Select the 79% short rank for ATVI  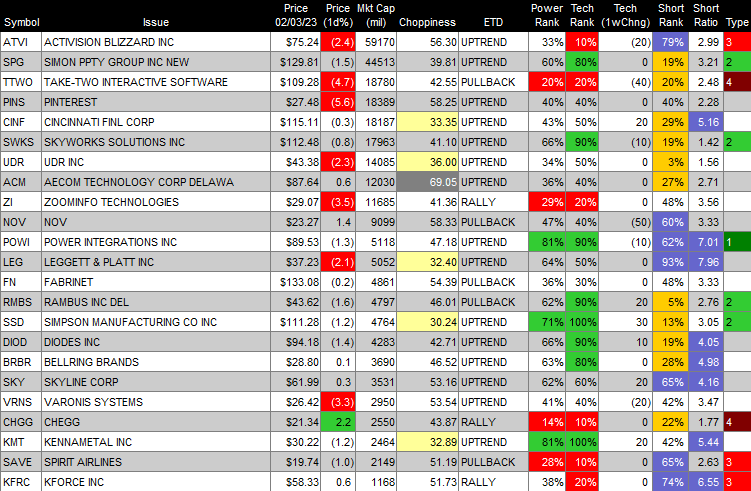click(x=671, y=42)
